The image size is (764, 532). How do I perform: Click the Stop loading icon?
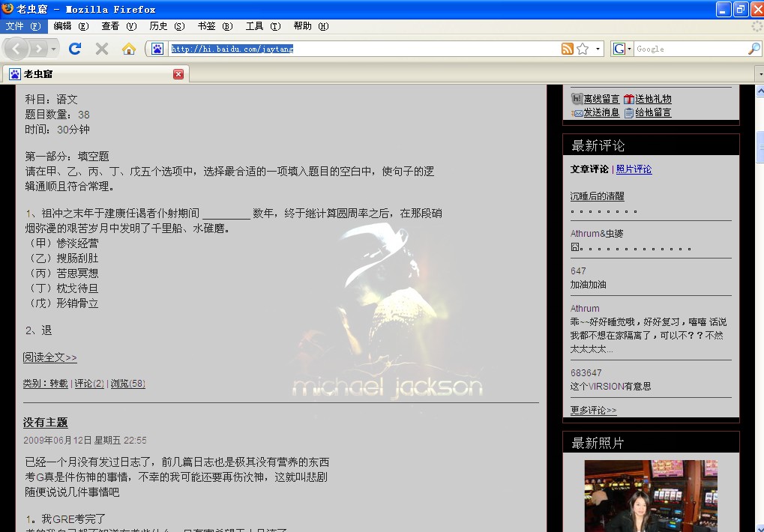(102, 49)
